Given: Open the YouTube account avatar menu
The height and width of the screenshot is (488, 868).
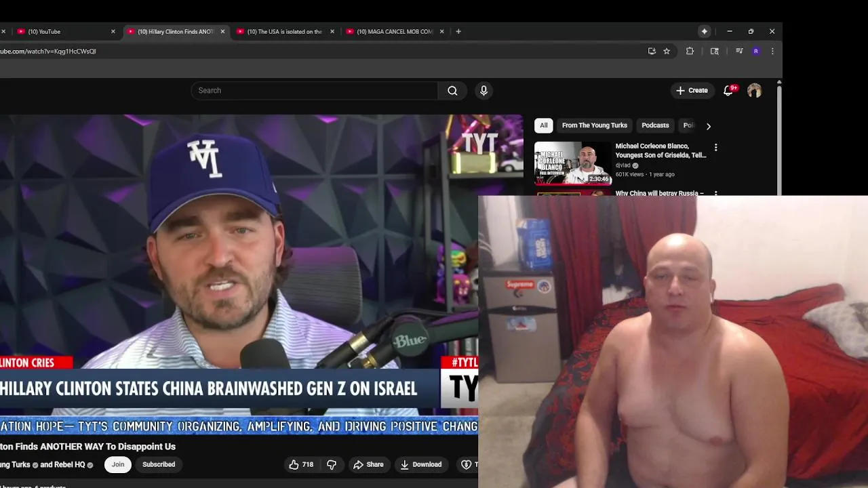Looking at the screenshot, I should click(x=754, y=90).
